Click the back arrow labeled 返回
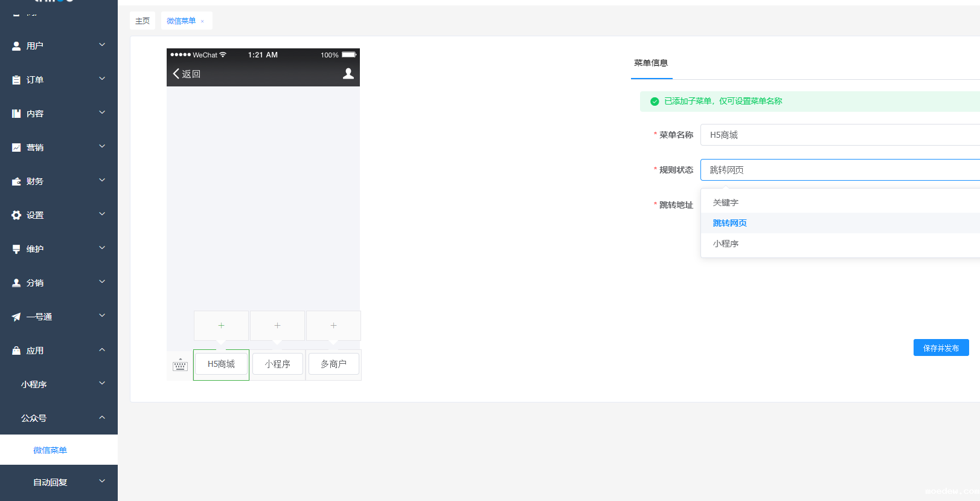980x501 pixels. (187, 74)
